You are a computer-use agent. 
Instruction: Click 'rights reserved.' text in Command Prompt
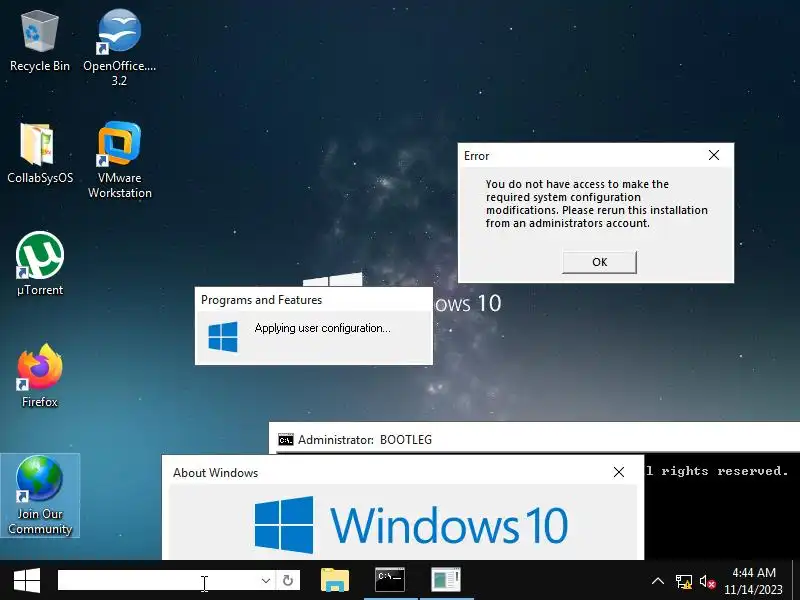[x=724, y=470]
